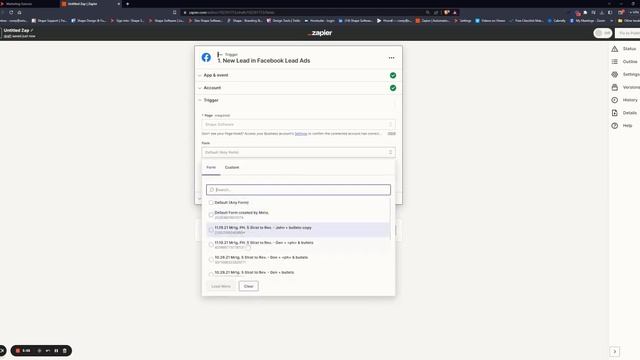Viewport: 640px width, 360px height.
Task: Click the Facebook Lead Ads app icon
Action: tap(206, 58)
